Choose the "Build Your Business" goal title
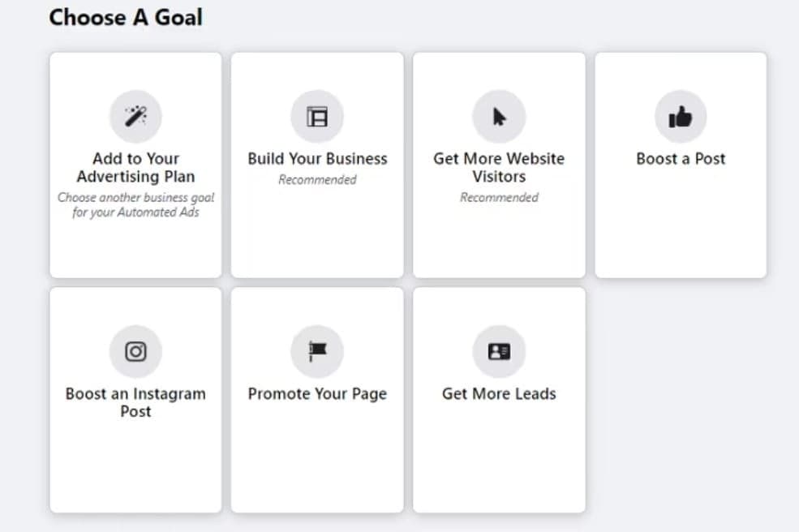 (317, 159)
